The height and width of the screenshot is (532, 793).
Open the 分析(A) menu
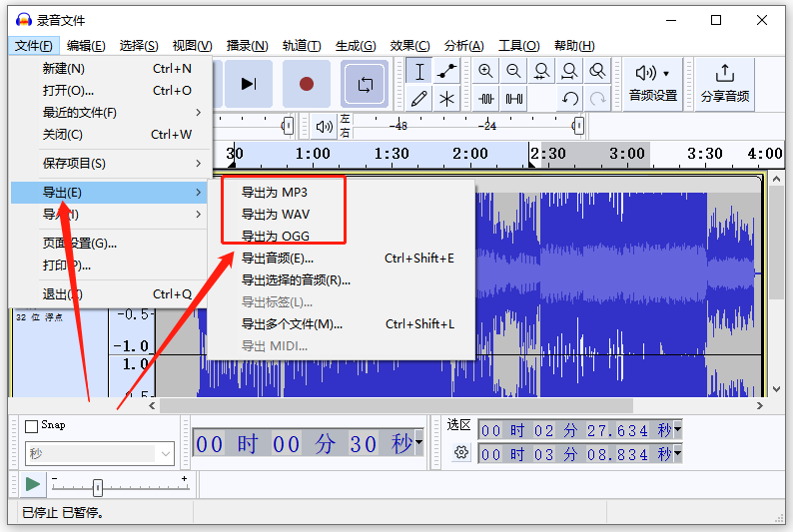463,46
